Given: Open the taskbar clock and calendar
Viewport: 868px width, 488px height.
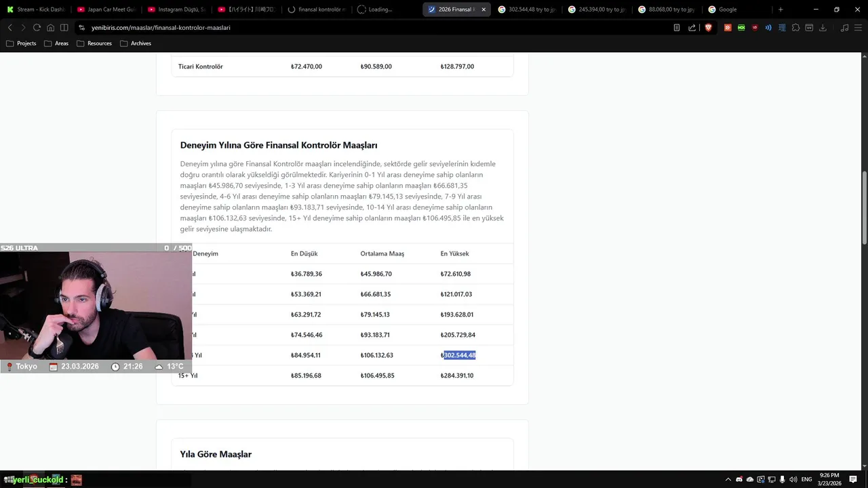Looking at the screenshot, I should coord(829,479).
